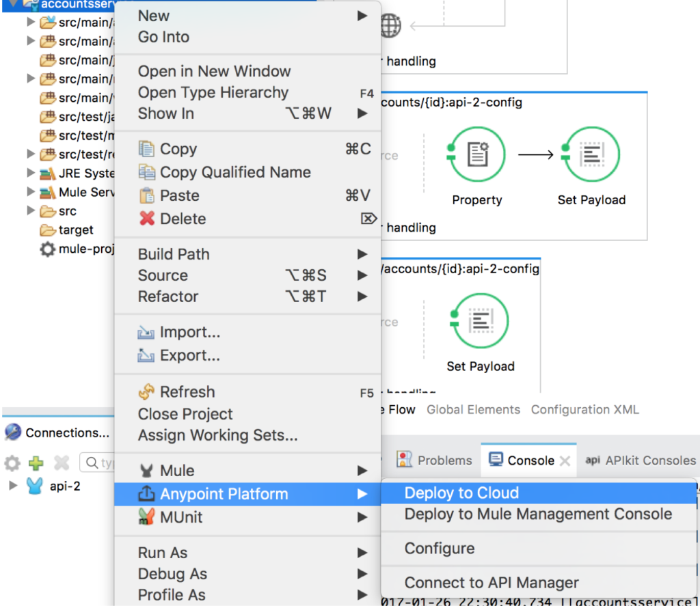Click the Import icon in the menu
Viewport: 700px width, 608px height.
coord(146,332)
